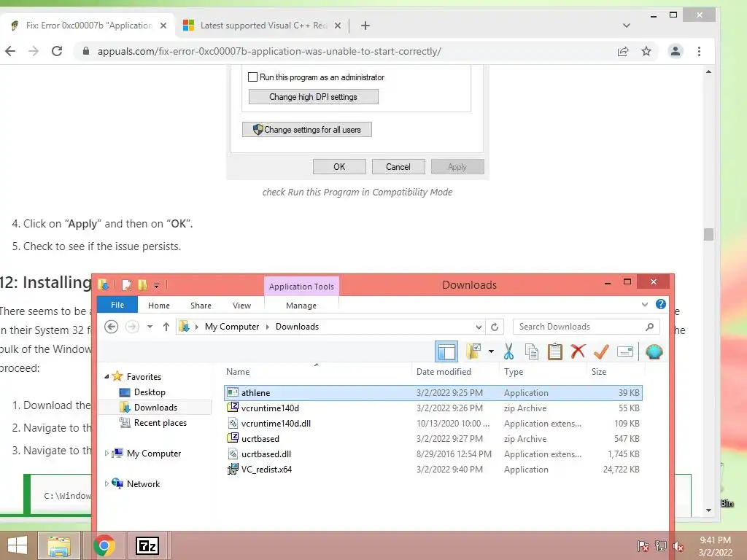747x560 pixels.
Task: Toggle the preview pane layout icon
Action: (446, 352)
